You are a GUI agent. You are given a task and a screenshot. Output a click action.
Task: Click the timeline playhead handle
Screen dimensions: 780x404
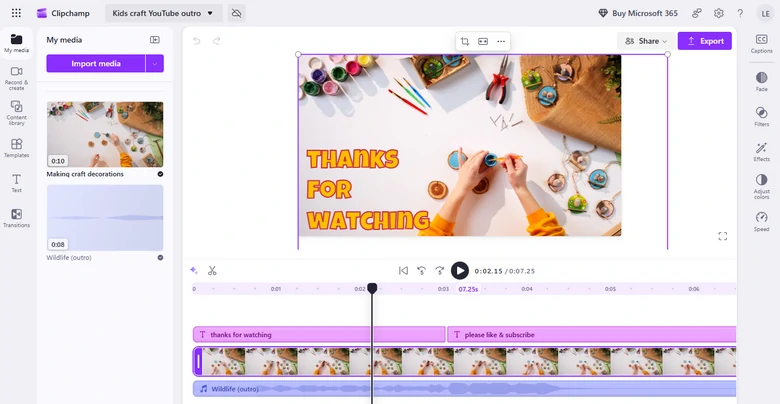click(372, 288)
